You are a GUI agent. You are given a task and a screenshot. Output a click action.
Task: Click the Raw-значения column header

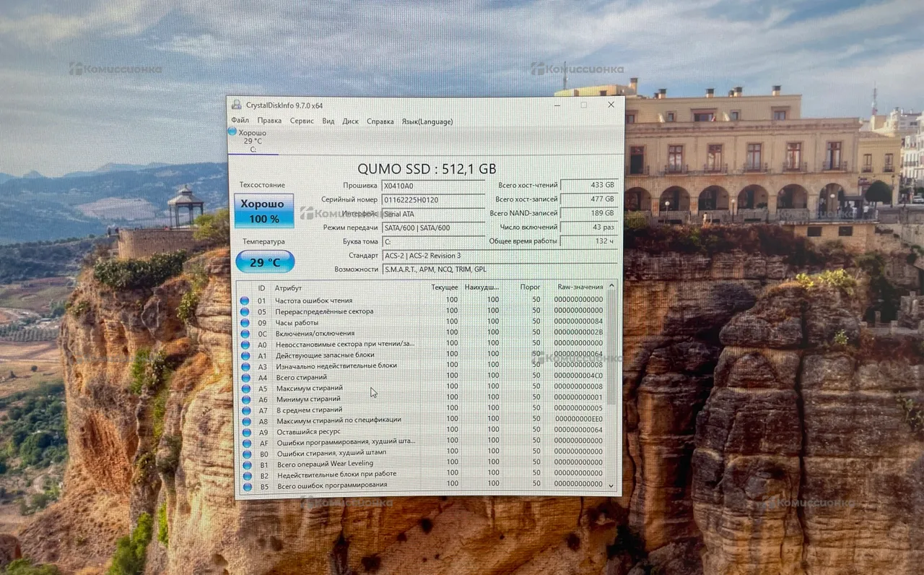580,287
